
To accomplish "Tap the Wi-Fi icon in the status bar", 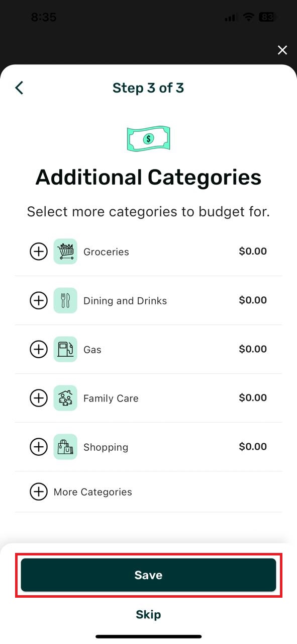I will coord(248,17).
